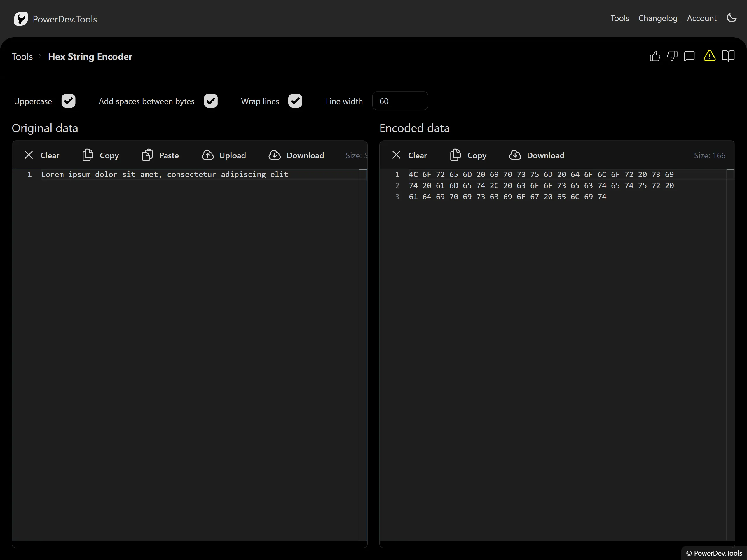Click the yellow warning triangle icon

point(709,56)
